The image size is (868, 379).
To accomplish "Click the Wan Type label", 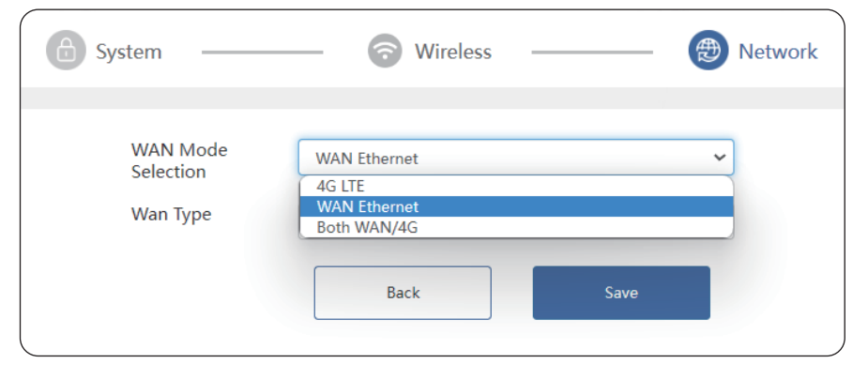I will click(x=171, y=214).
